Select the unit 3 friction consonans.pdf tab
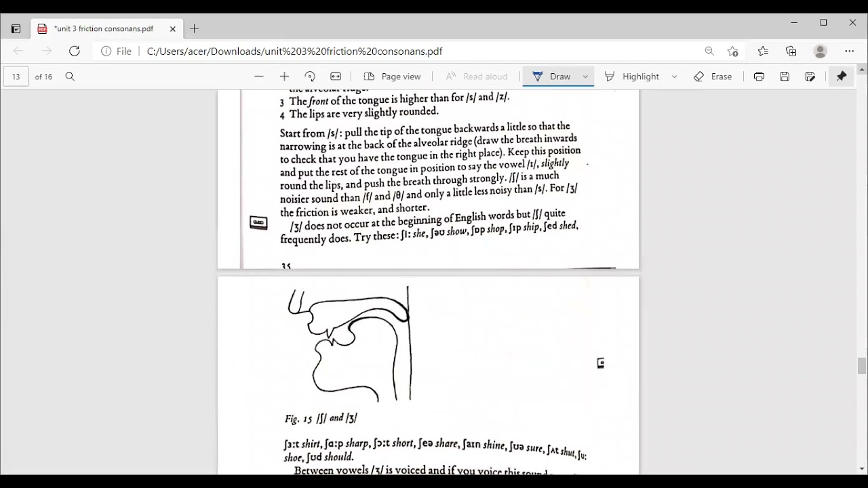The height and width of the screenshot is (488, 868). [105, 28]
